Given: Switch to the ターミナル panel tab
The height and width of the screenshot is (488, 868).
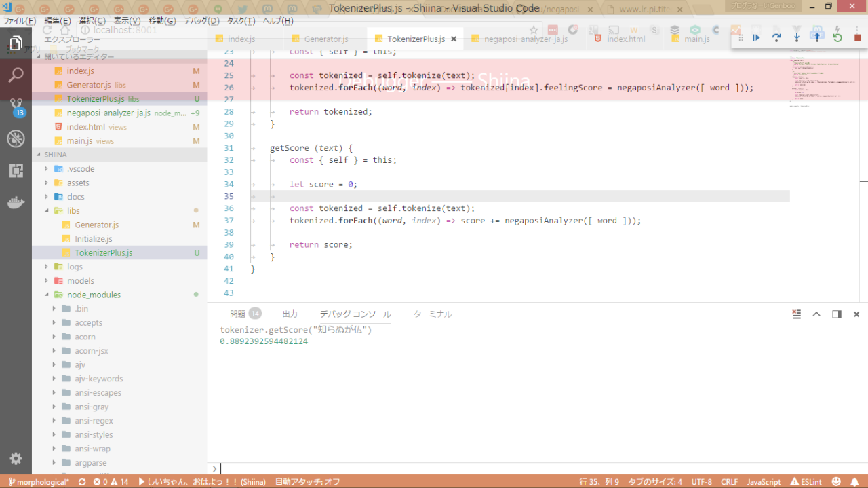Looking at the screenshot, I should [x=432, y=314].
